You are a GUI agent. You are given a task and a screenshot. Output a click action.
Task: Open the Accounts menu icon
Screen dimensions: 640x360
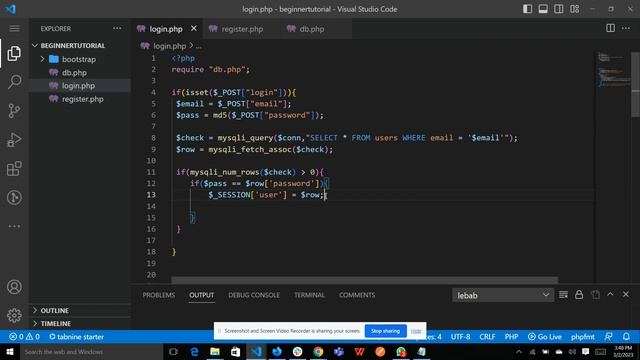(x=14, y=287)
